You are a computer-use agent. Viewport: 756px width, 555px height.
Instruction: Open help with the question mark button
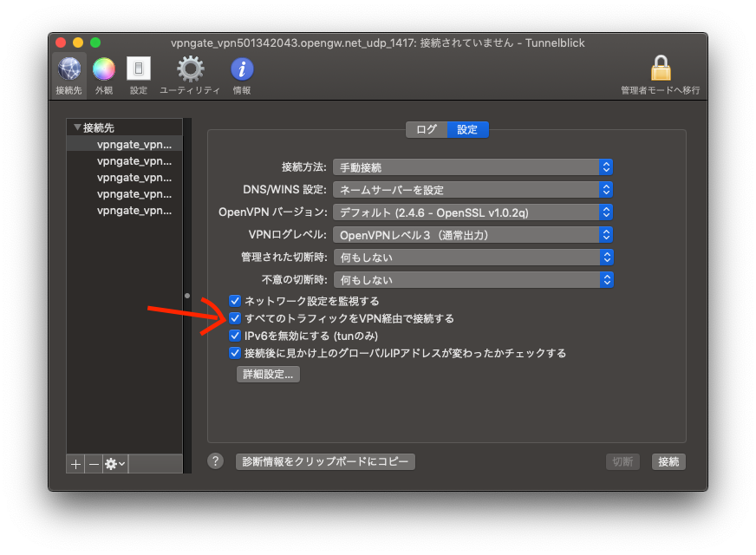point(216,461)
